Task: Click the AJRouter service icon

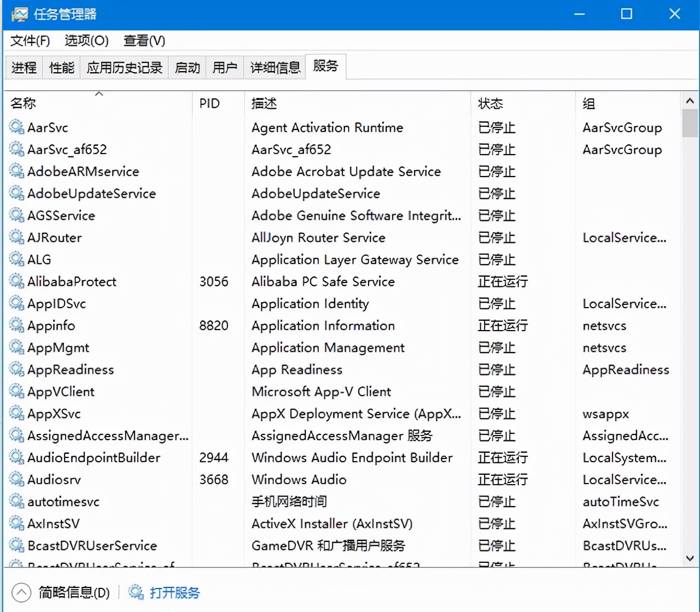Action: pos(16,237)
